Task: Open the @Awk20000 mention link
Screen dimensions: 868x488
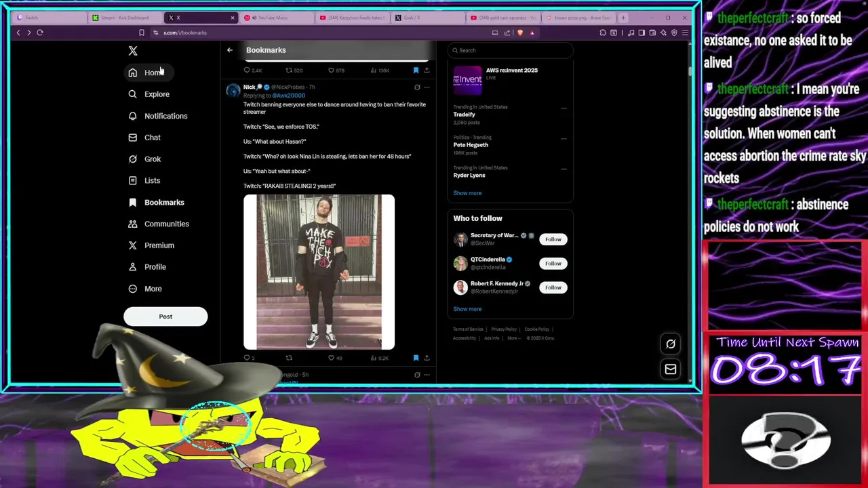Action: tap(289, 96)
